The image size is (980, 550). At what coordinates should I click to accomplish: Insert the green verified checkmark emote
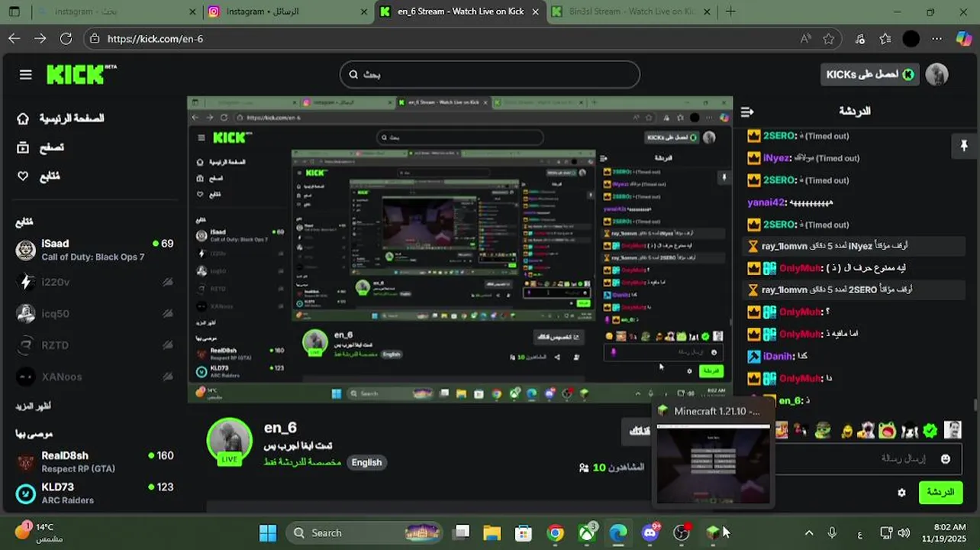930,430
